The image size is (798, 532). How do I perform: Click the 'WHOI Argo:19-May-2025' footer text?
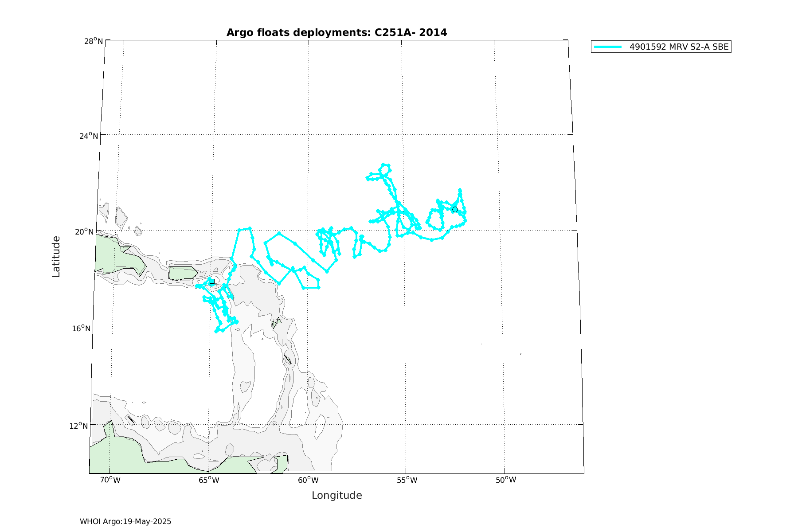pyautogui.click(x=125, y=521)
